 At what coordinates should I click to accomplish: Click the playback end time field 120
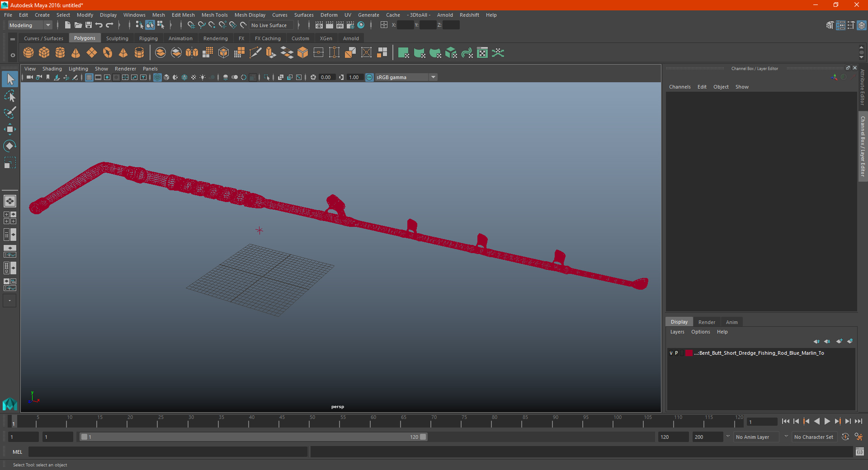tap(673, 437)
